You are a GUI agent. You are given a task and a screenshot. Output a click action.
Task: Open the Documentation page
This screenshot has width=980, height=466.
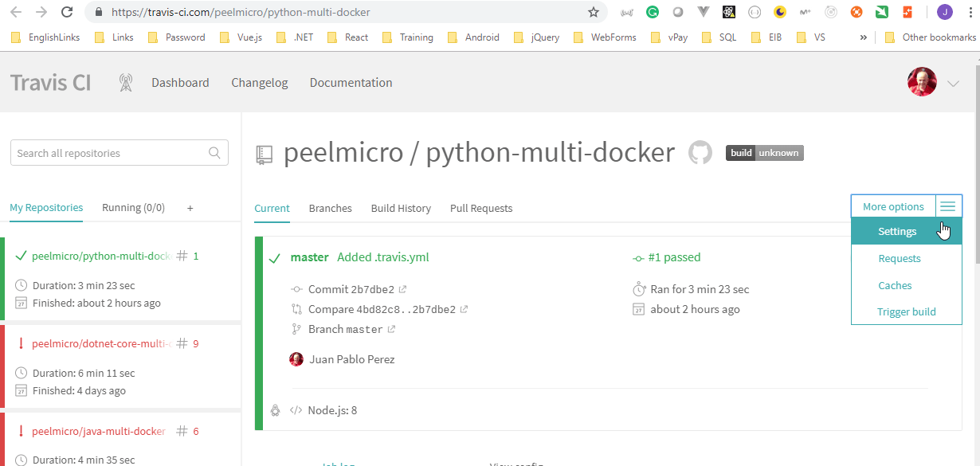coord(351,82)
